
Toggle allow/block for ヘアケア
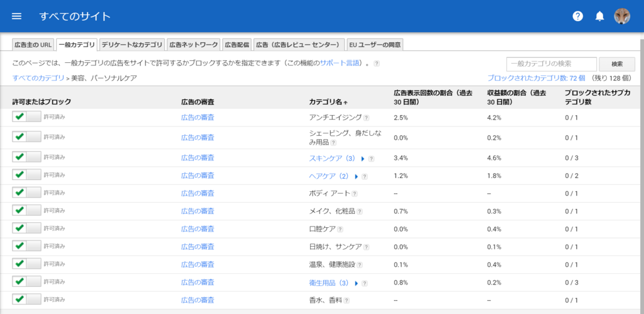pyautogui.click(x=26, y=175)
